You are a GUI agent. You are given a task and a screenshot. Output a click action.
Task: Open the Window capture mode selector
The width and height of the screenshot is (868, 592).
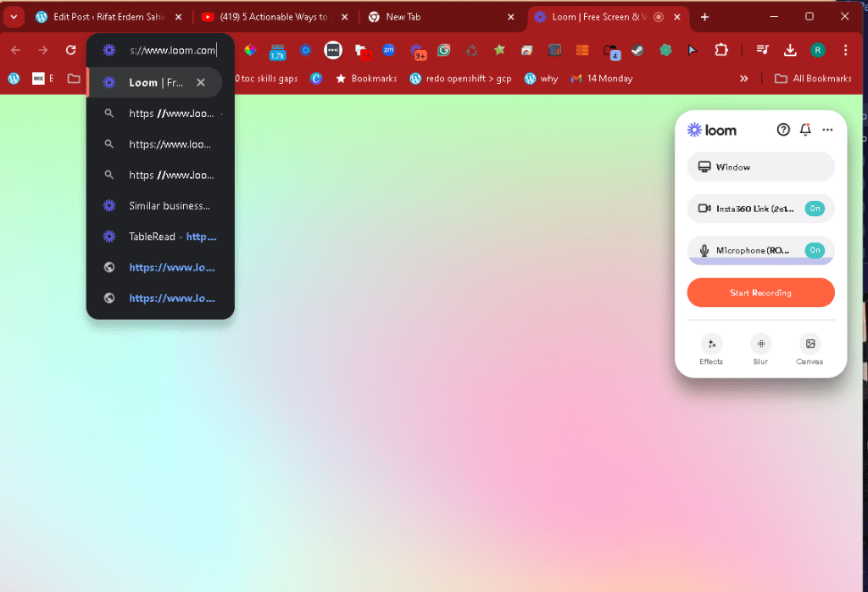pos(760,167)
